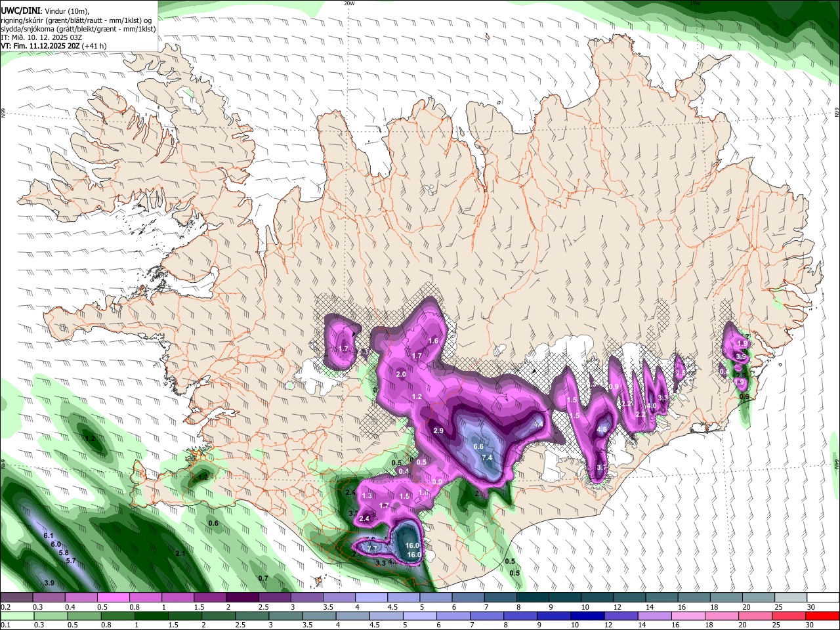Image resolution: width=840 pixels, height=630 pixels.
Task: Click the '2.9' precipitation value on the map
Action: 439,430
